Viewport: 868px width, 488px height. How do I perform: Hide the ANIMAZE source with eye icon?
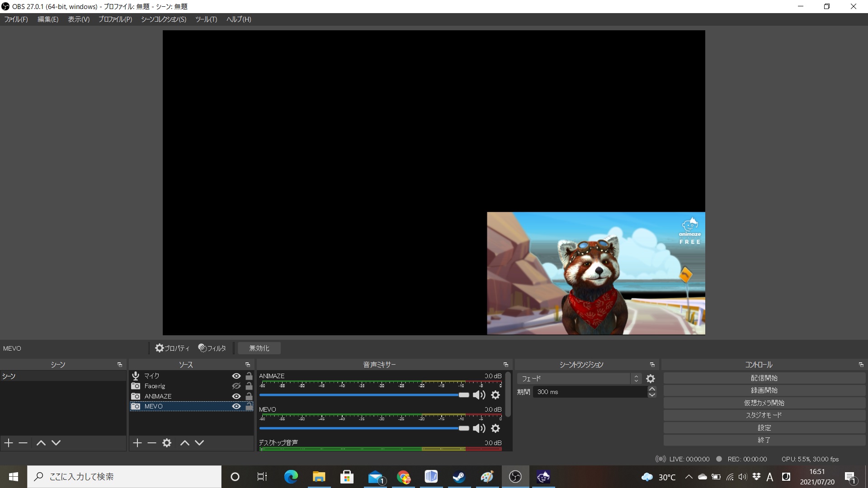click(236, 396)
